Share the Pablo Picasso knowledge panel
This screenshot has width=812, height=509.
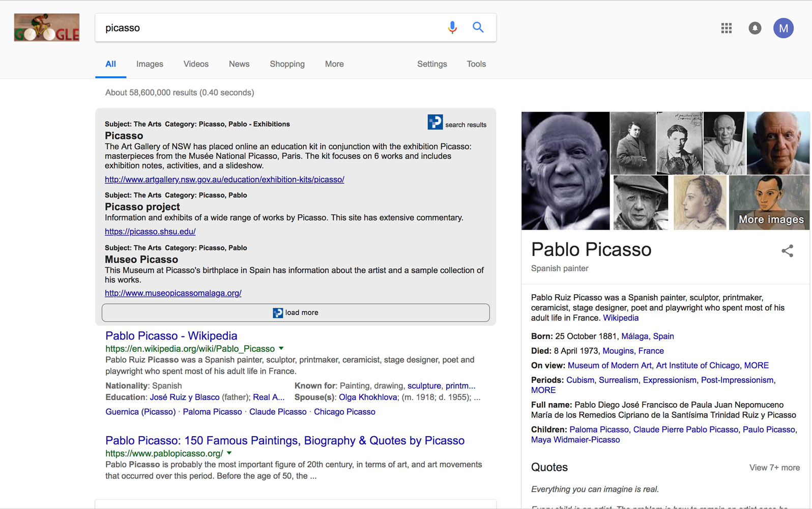click(x=787, y=250)
